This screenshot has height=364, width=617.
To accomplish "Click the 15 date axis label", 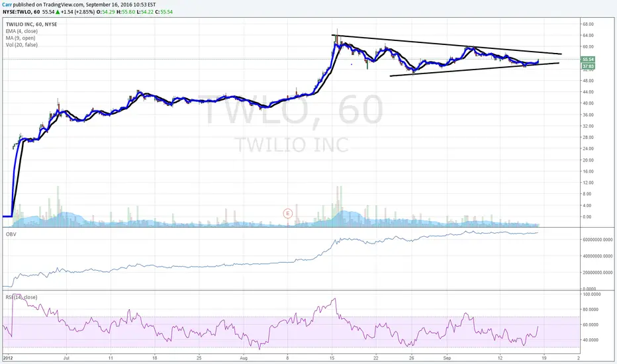I will pyautogui.click(x=332, y=358).
